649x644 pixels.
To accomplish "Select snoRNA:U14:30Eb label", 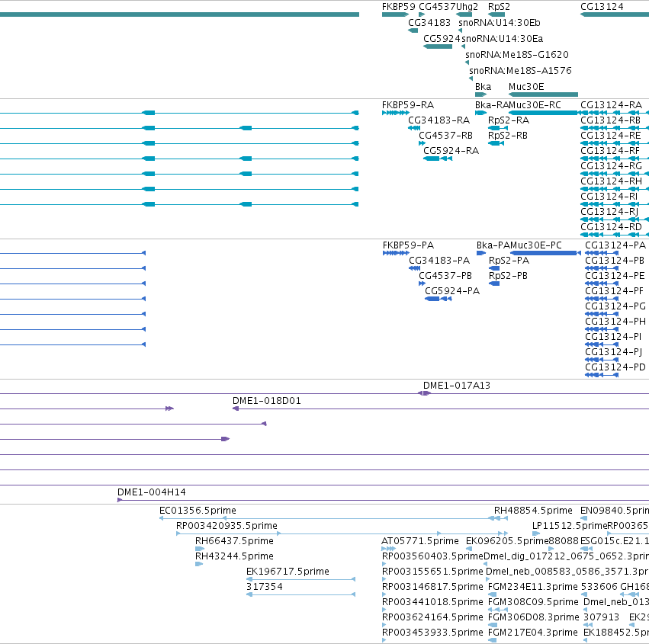I will tap(500, 23).
